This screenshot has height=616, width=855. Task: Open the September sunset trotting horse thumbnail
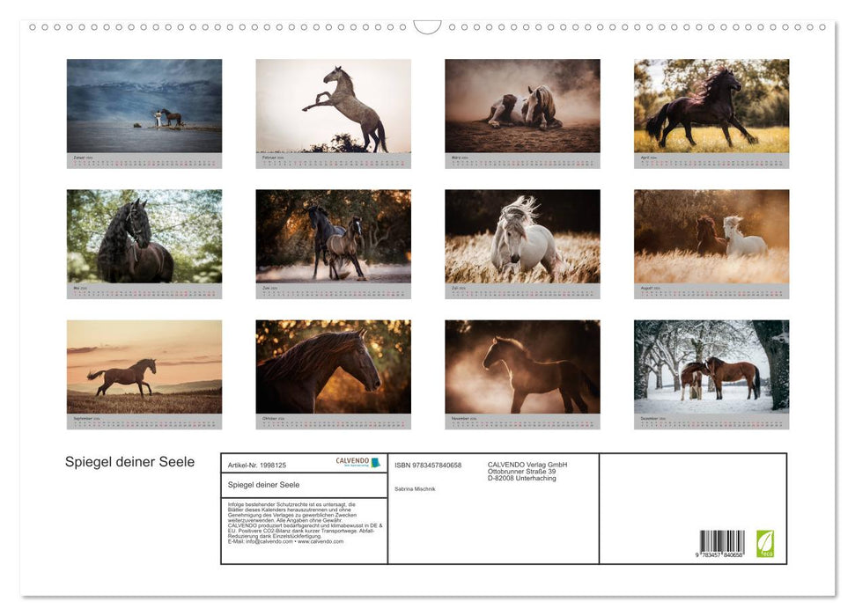point(144,367)
